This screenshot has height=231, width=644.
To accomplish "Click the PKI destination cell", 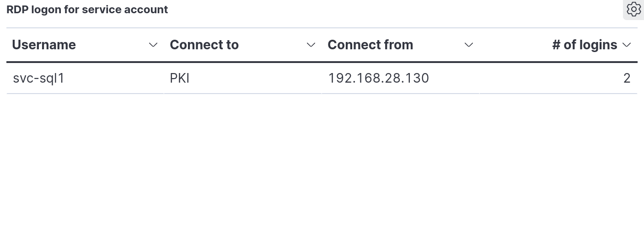I will [x=242, y=78].
